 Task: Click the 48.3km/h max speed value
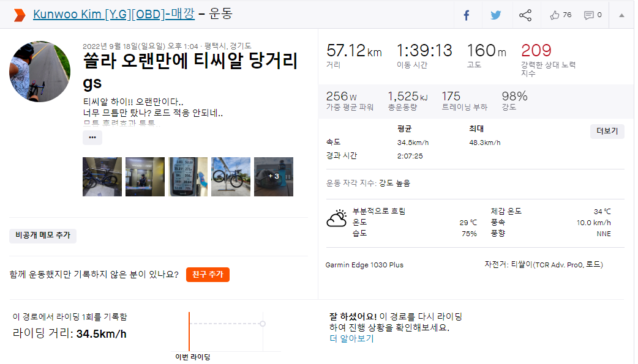tap(484, 143)
